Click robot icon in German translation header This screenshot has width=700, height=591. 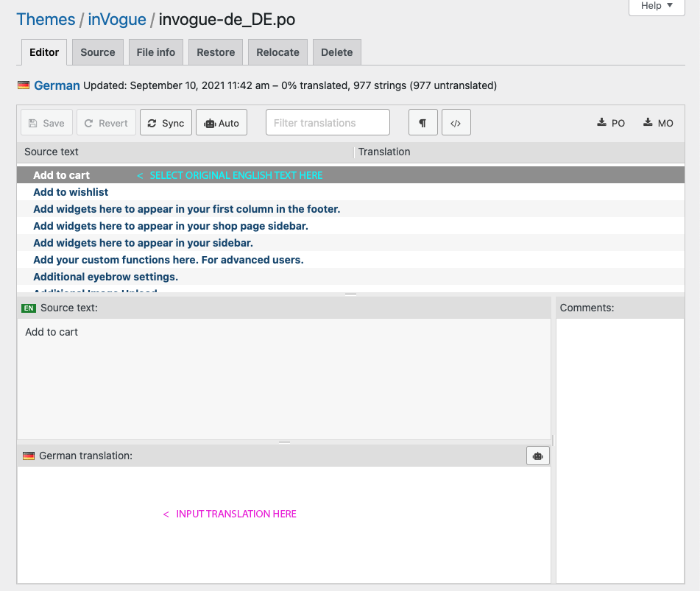click(537, 456)
